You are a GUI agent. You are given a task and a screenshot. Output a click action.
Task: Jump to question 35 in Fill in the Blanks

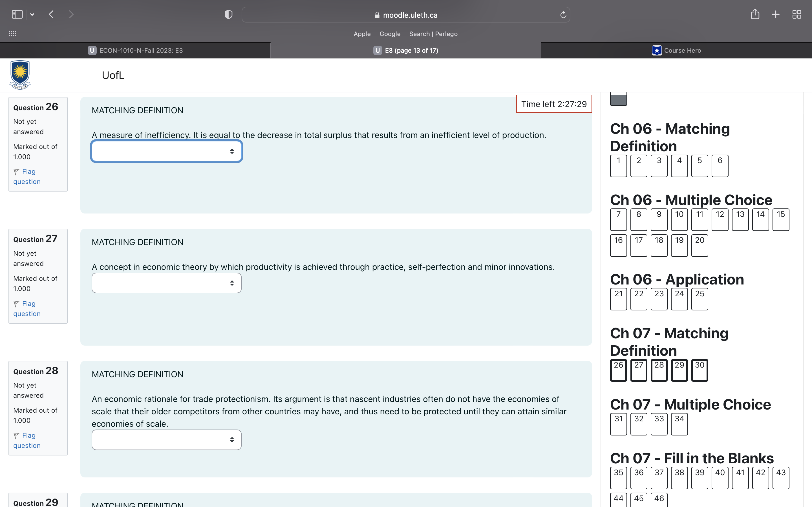[x=618, y=477]
